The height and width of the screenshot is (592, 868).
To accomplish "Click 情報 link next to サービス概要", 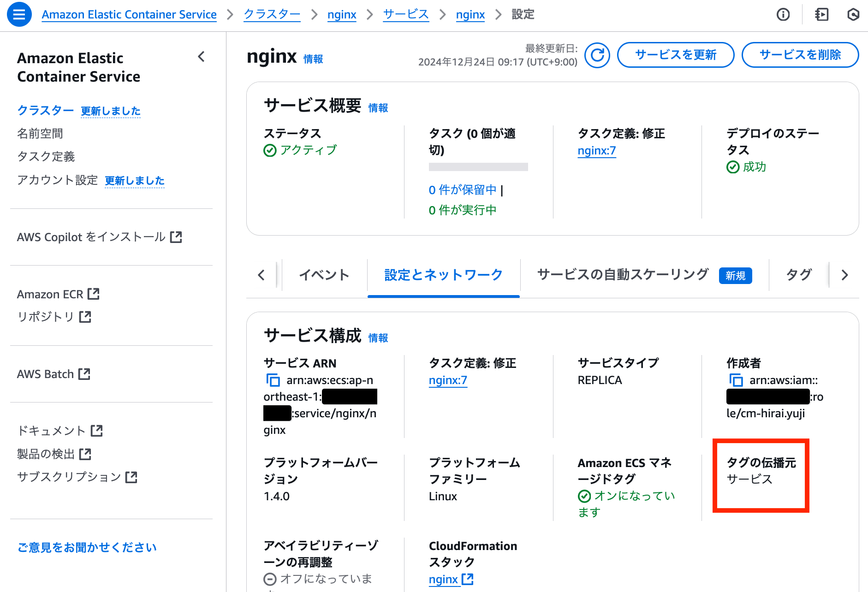I will 378,108.
